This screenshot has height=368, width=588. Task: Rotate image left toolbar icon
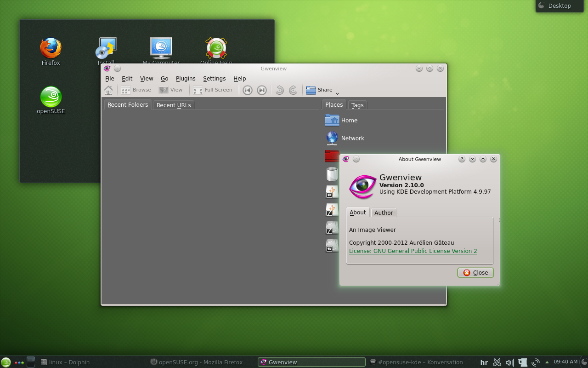click(x=279, y=90)
